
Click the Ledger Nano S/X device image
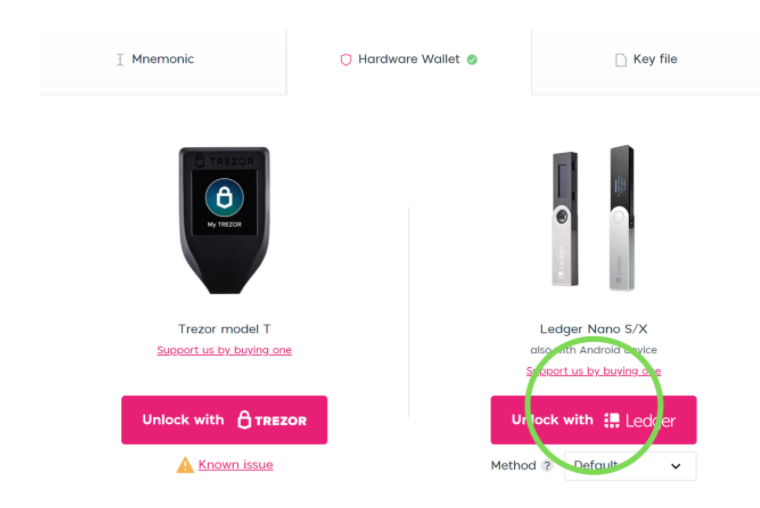coord(593,218)
